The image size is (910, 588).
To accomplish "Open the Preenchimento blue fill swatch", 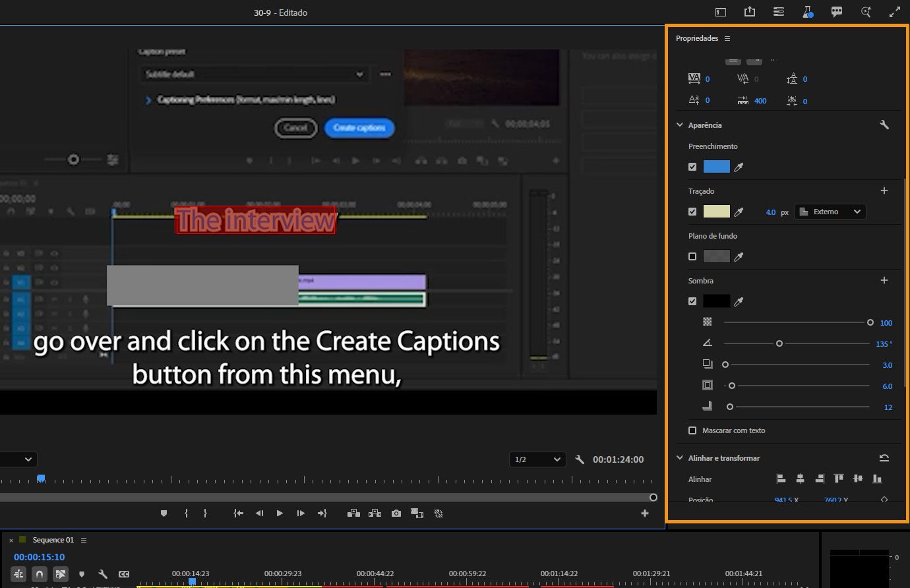I will click(716, 167).
